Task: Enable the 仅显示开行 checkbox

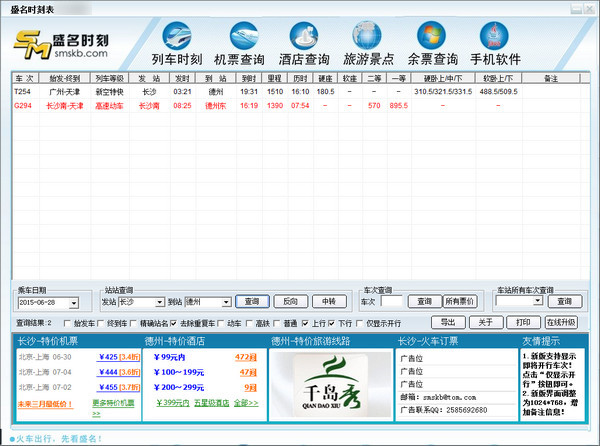Action: tap(361, 324)
